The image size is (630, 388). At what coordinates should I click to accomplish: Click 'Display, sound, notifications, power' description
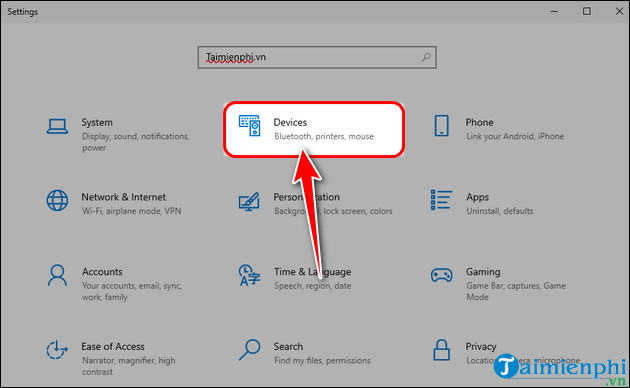tap(136, 142)
